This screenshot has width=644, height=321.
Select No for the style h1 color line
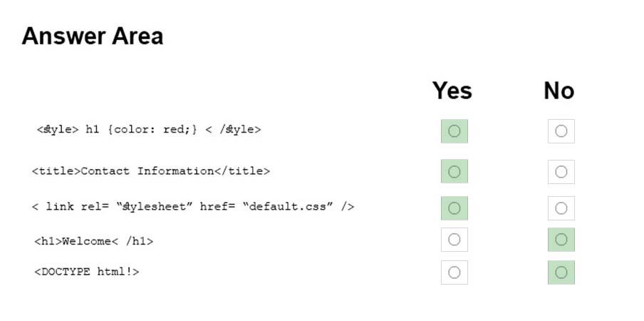click(x=561, y=131)
